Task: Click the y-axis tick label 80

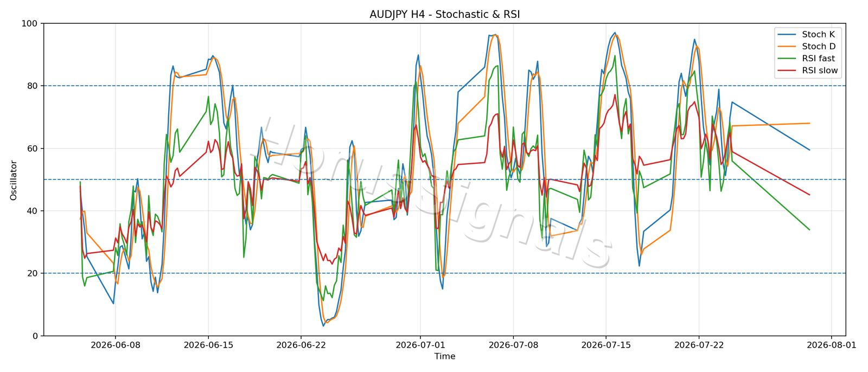Action: 33,86
